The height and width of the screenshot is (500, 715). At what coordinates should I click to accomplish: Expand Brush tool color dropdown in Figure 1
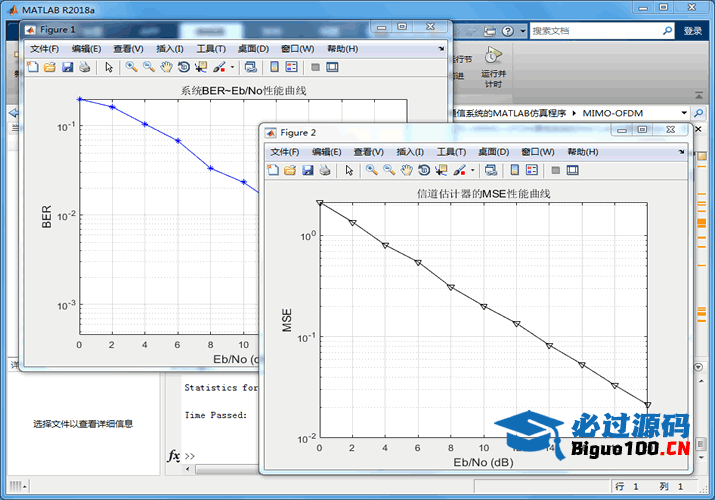233,67
